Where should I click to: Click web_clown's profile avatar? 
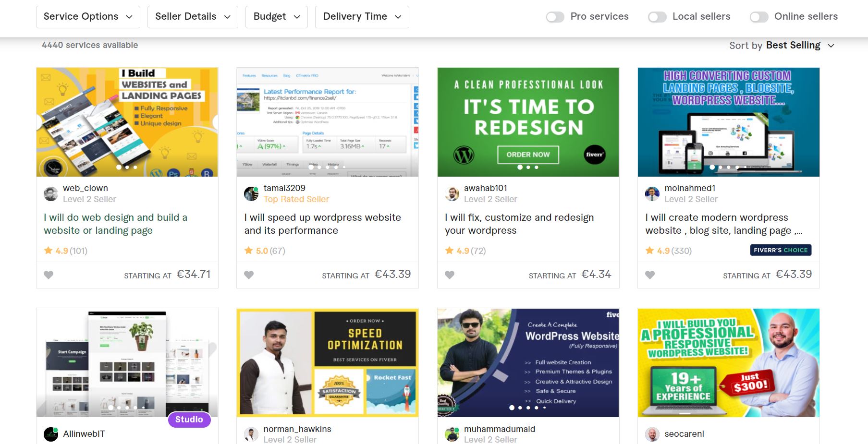(x=51, y=194)
